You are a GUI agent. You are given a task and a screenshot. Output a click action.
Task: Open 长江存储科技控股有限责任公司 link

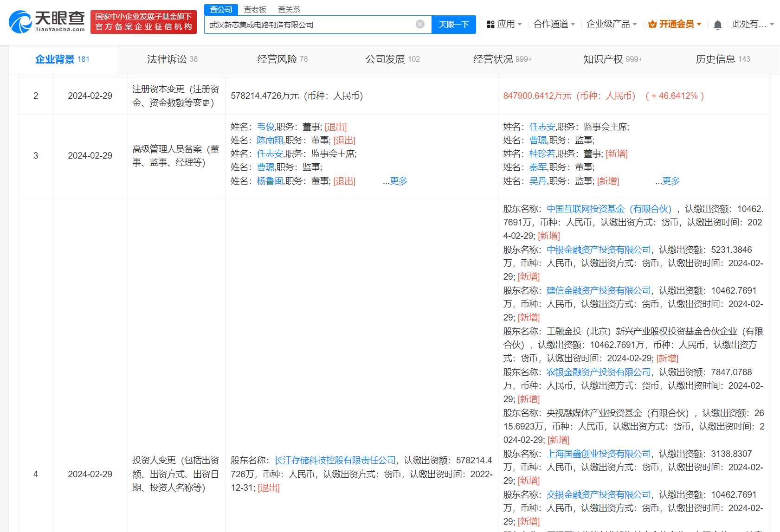335,461
